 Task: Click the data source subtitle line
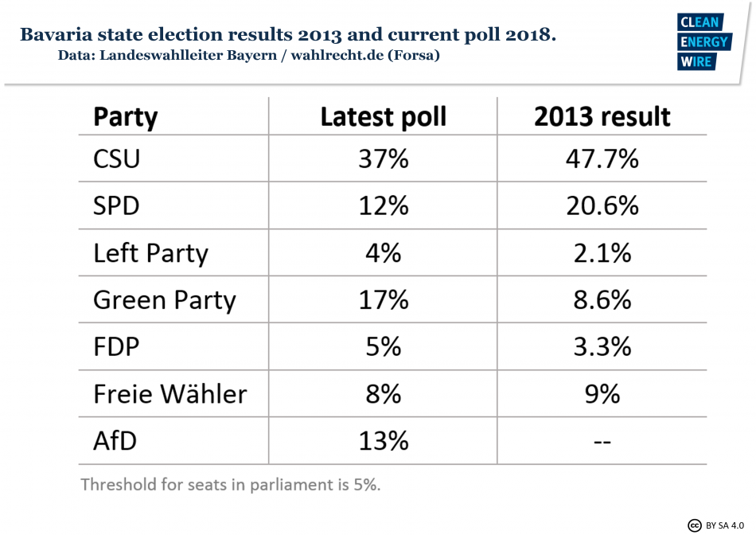point(249,56)
